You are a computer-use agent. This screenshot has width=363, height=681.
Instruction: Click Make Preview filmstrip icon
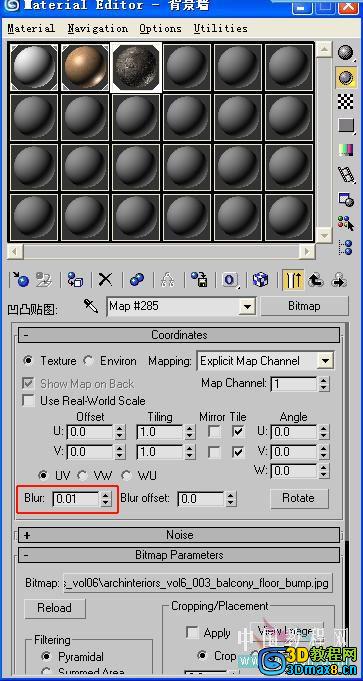click(346, 175)
